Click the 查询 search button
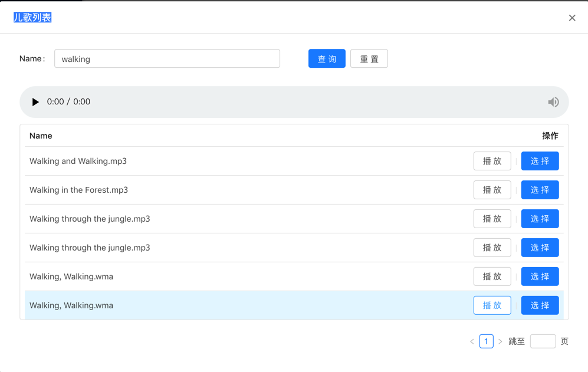This screenshot has height=372, width=588. (x=327, y=59)
